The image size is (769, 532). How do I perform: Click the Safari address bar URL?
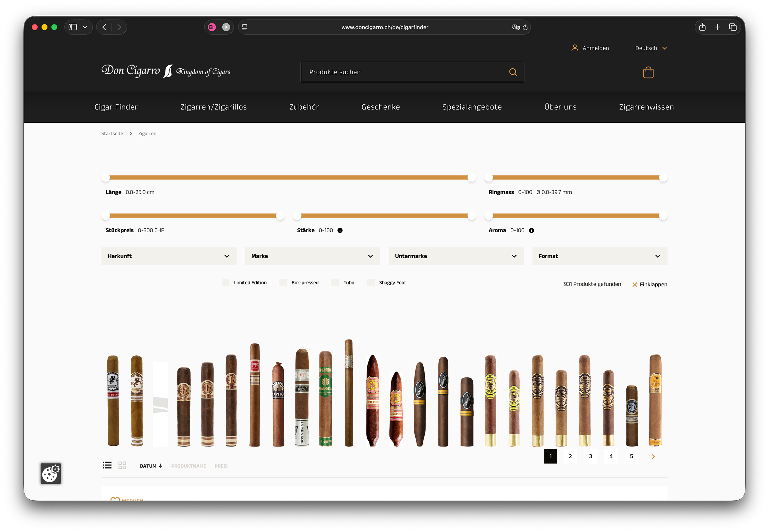pos(384,27)
